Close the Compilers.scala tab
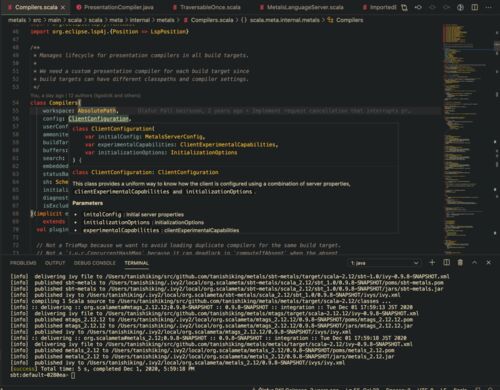The height and width of the screenshot is (390, 500). [x=63, y=7]
